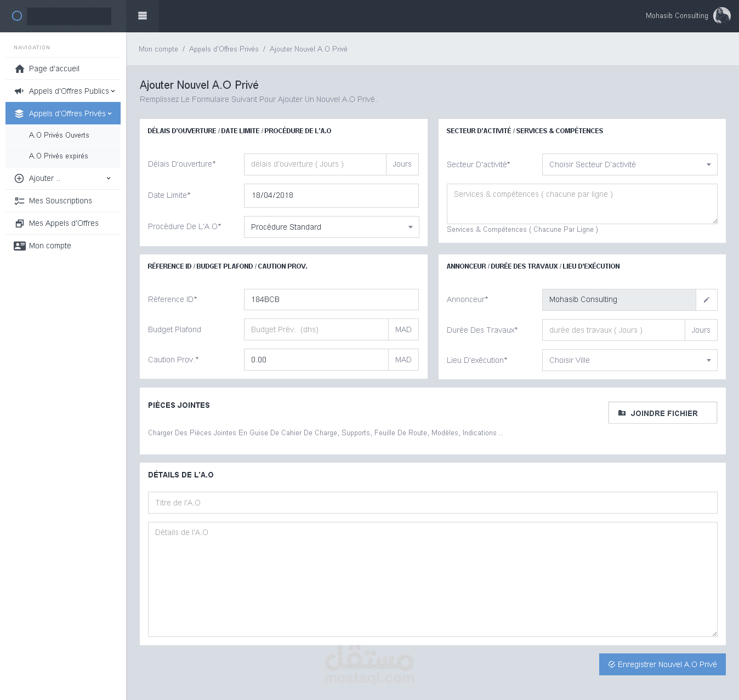The width and height of the screenshot is (739, 700).
Task: Open the Choisir Ville dropdown
Action: point(630,360)
